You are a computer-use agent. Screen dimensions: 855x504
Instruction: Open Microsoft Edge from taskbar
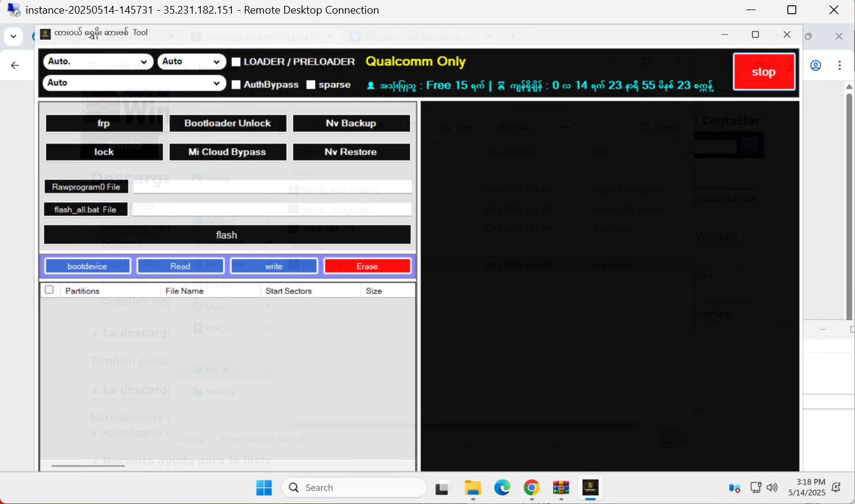[x=502, y=487]
